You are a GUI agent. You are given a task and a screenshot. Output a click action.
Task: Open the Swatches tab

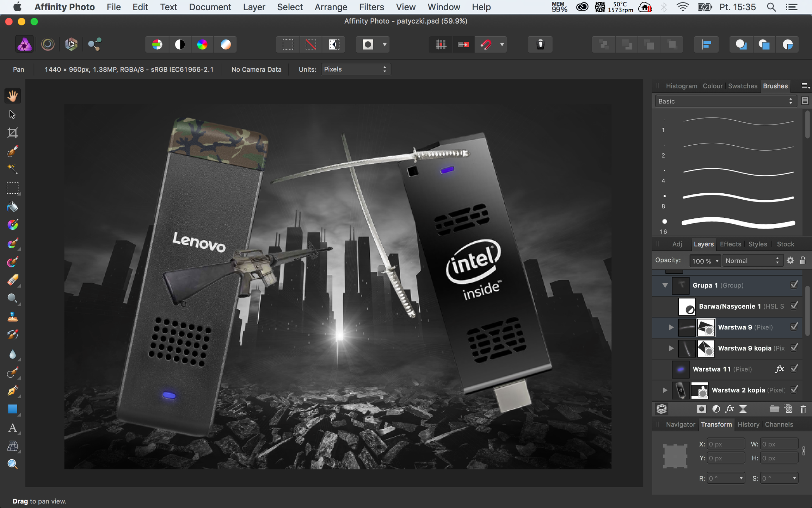click(743, 86)
